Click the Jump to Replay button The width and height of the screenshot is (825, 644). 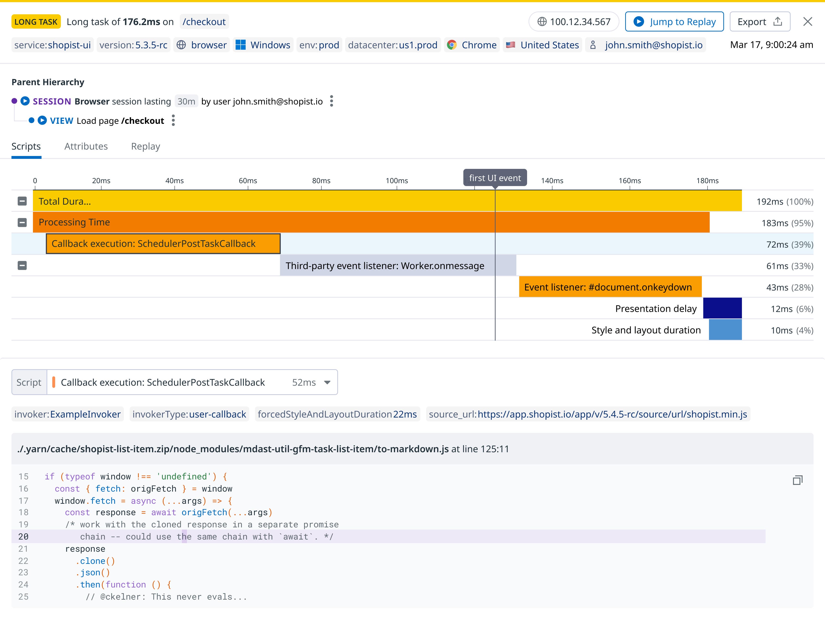tap(674, 21)
